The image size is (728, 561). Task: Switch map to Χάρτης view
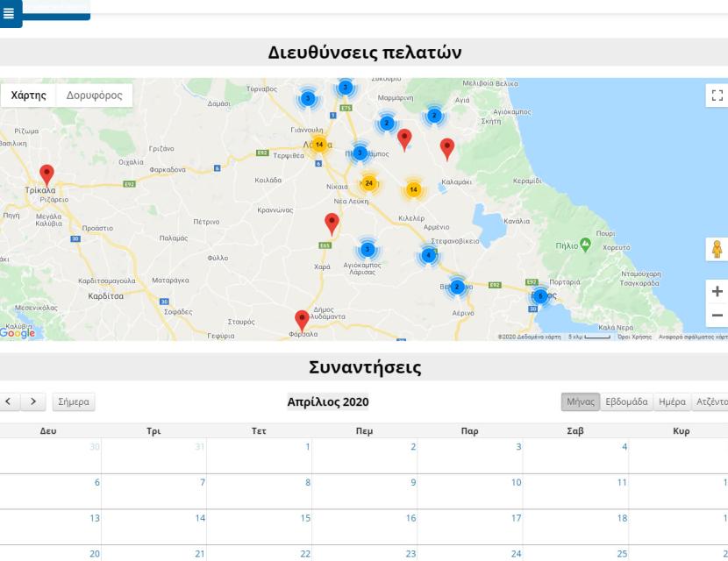[x=29, y=96]
